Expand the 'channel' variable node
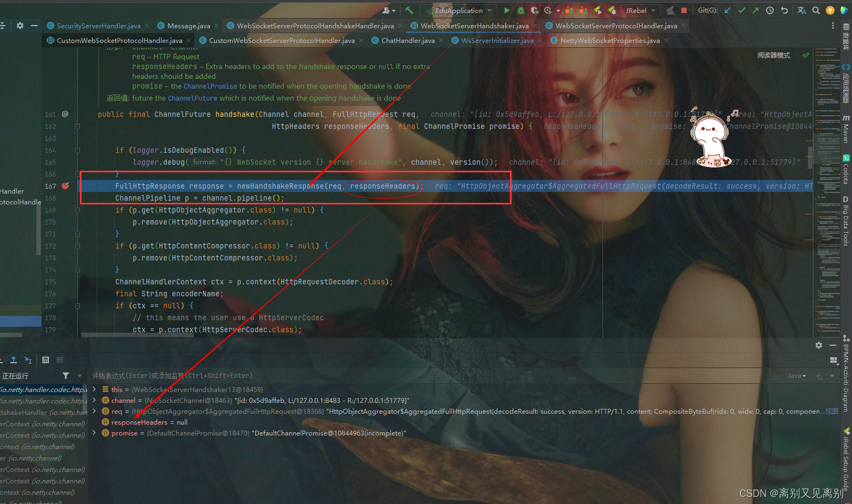This screenshot has height=504, width=852. pyautogui.click(x=95, y=400)
